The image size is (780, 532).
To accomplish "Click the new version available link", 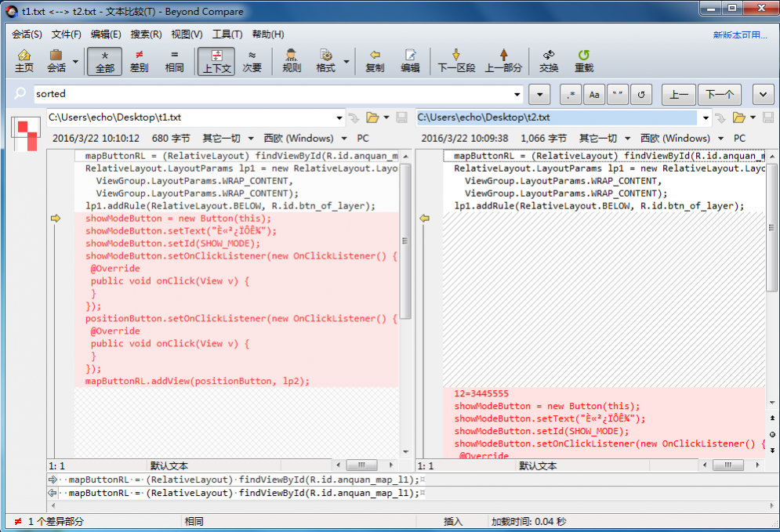I will point(739,34).
